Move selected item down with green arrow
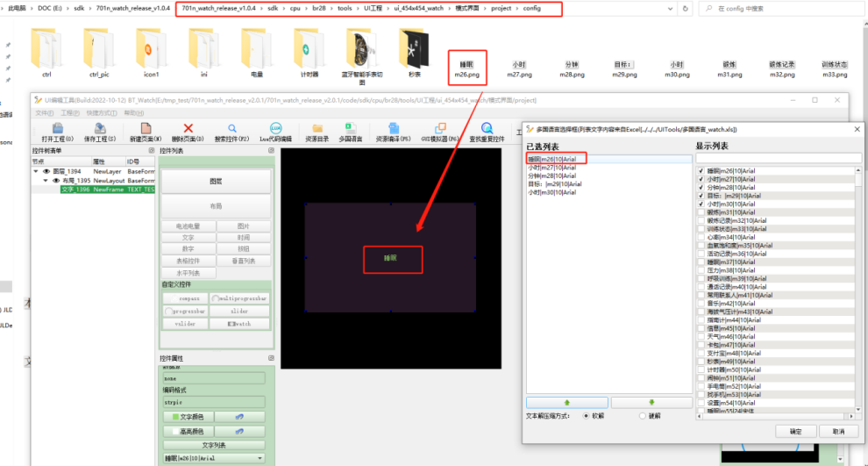This screenshot has width=868, height=466. [651, 403]
